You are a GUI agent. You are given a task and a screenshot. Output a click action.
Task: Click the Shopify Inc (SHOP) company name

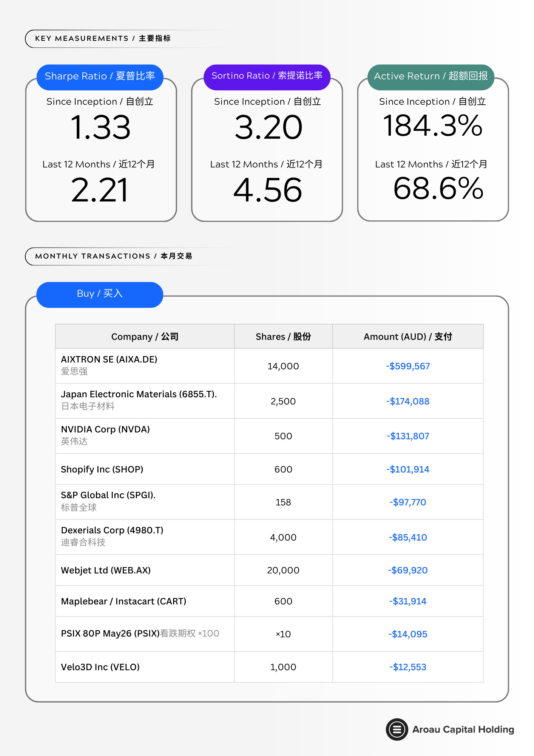pos(102,469)
